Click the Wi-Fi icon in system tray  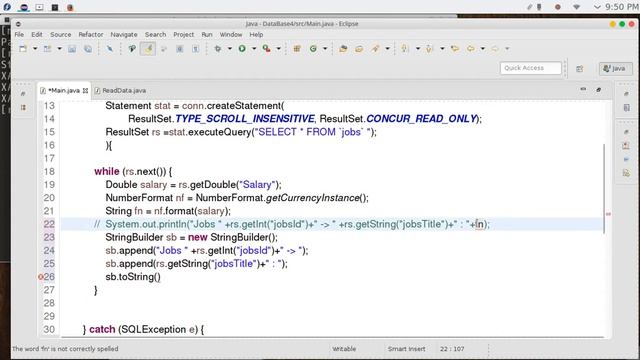point(576,7)
